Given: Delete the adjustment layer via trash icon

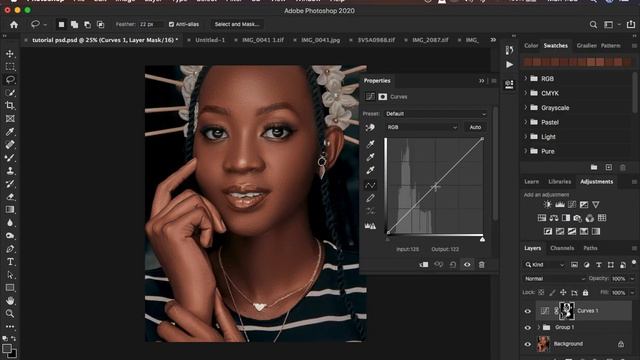Looking at the screenshot, I should point(482,264).
